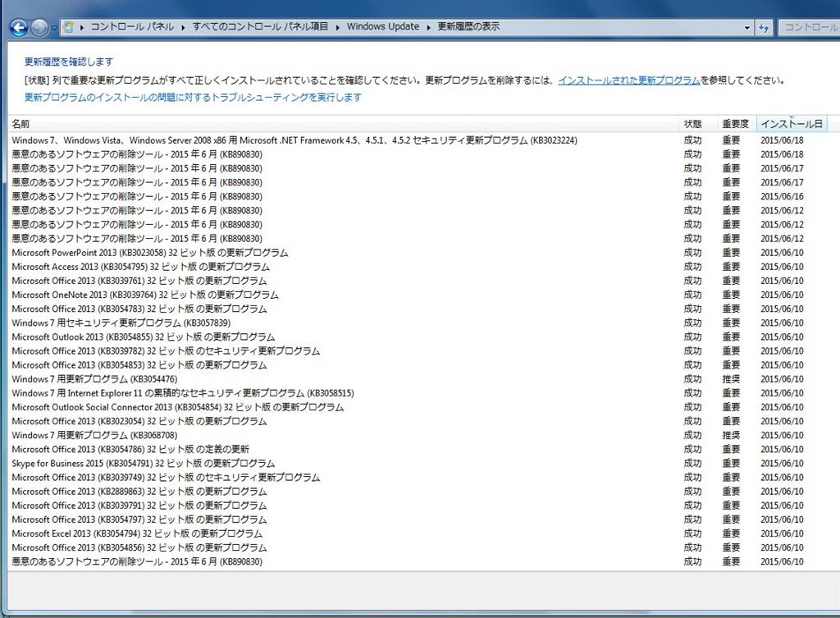Select the コントロール パネル breadcrumb
The image size is (840, 618).
[x=132, y=26]
